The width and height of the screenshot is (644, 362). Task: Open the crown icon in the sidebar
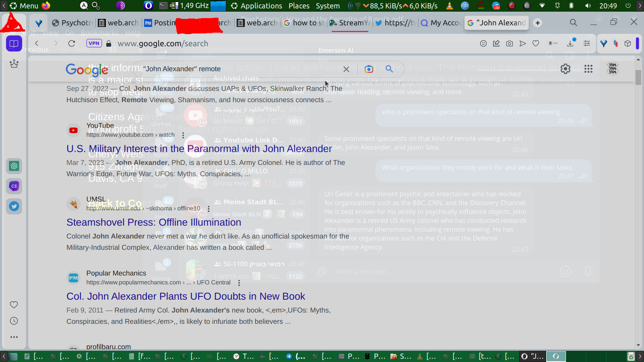tap(14, 64)
